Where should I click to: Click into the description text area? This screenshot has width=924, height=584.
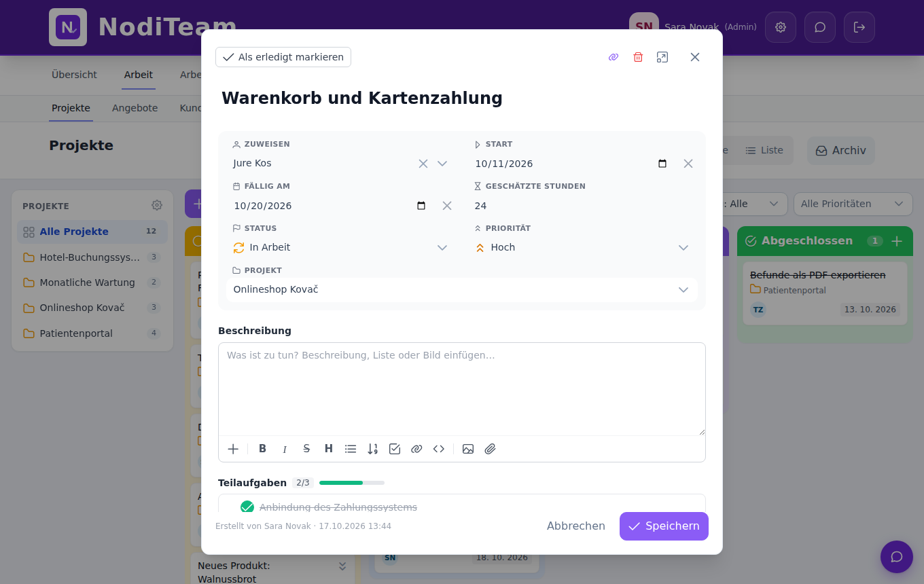462,389
